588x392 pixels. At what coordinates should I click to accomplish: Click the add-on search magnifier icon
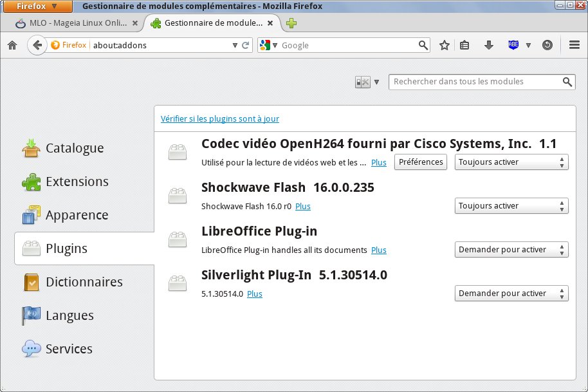pyautogui.click(x=567, y=82)
